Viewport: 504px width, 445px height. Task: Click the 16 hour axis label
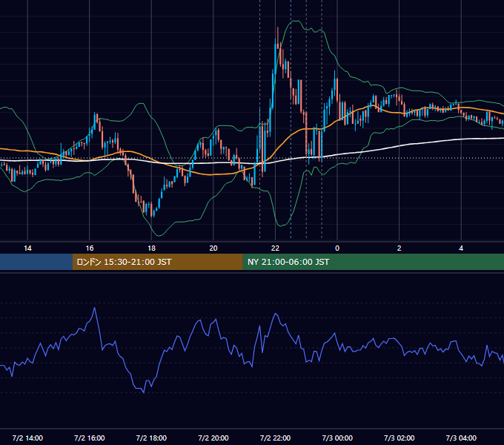click(90, 248)
